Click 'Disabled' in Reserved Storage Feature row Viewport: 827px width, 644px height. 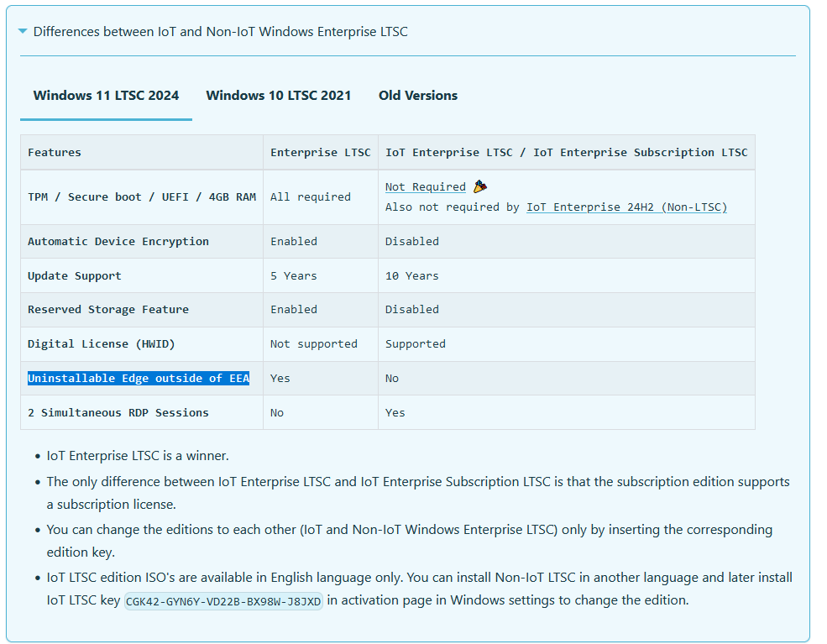point(412,310)
